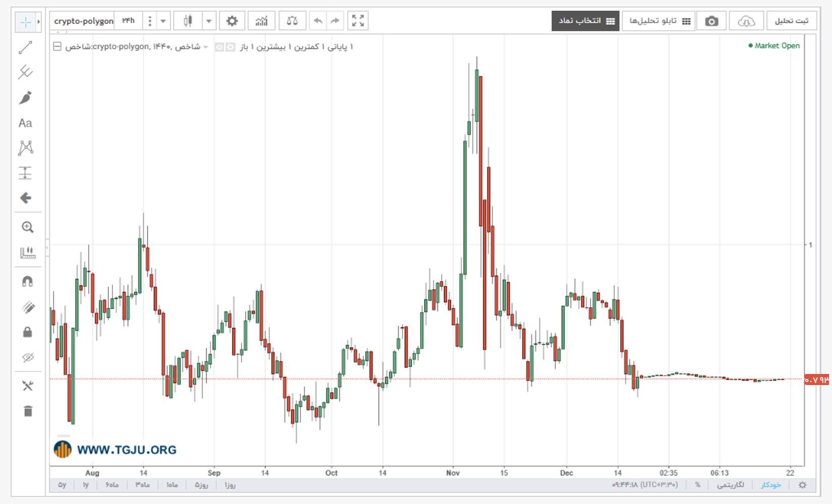Click the ثبت تحلیل button

tap(792, 21)
